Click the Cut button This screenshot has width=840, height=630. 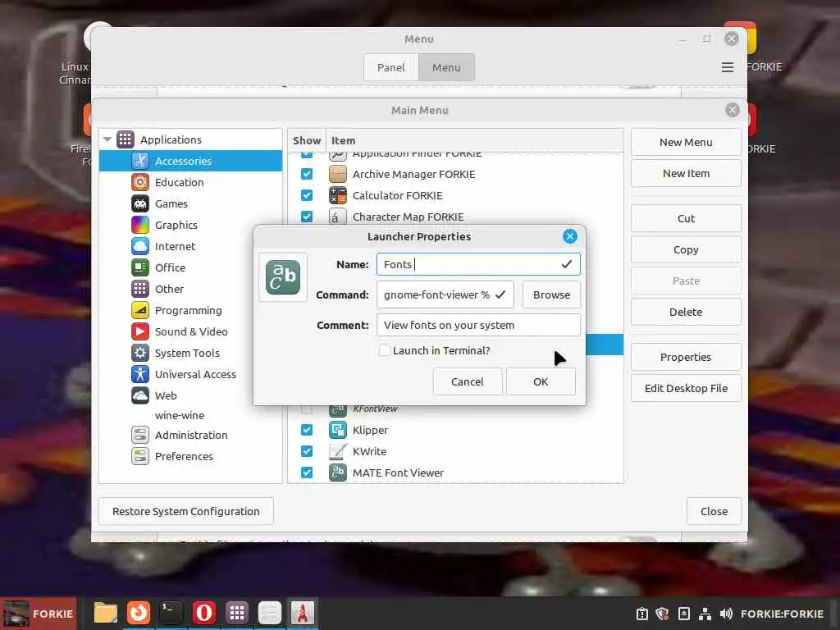tap(686, 218)
